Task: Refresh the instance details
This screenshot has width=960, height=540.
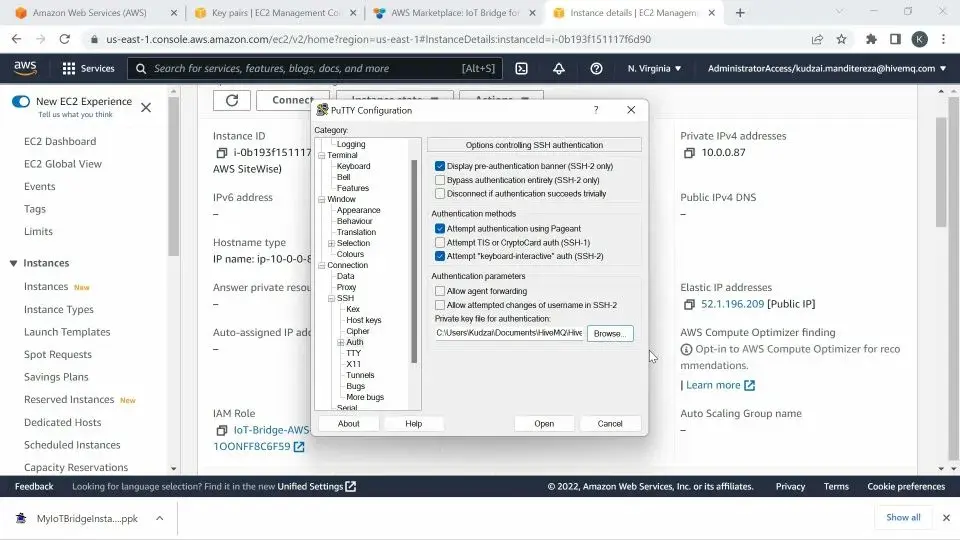Action: point(232,100)
